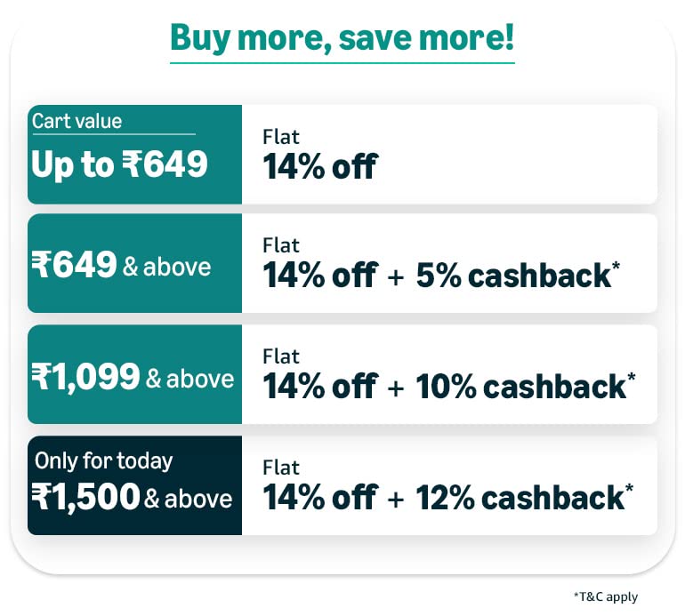Image resolution: width=685 pixels, height=616 pixels.
Task: Click the standalone "14% off" offer in first row
Action: coord(319,165)
